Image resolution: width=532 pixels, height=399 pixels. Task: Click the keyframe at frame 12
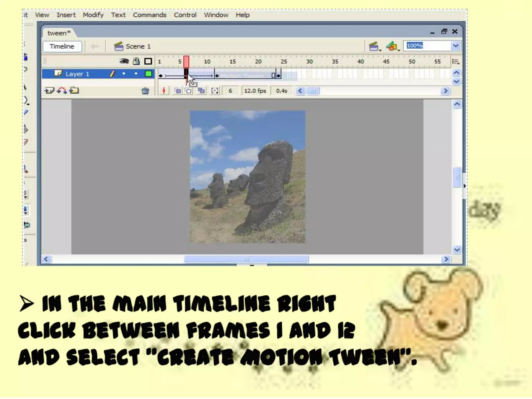pyautogui.click(x=217, y=76)
